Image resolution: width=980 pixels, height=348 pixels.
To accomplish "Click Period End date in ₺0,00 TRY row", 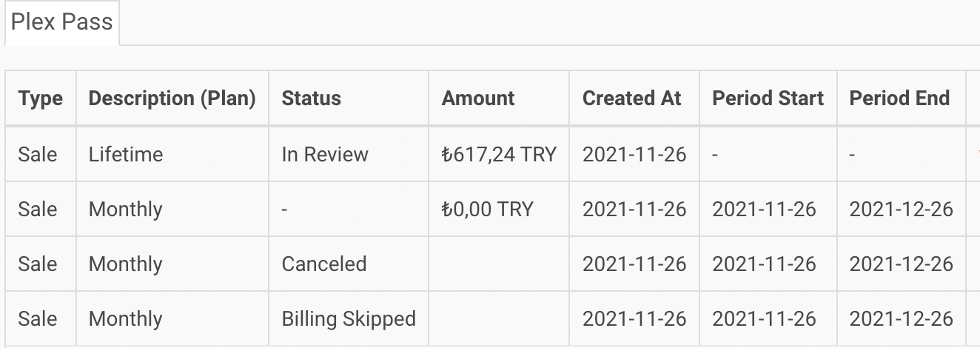I will coord(901,209).
